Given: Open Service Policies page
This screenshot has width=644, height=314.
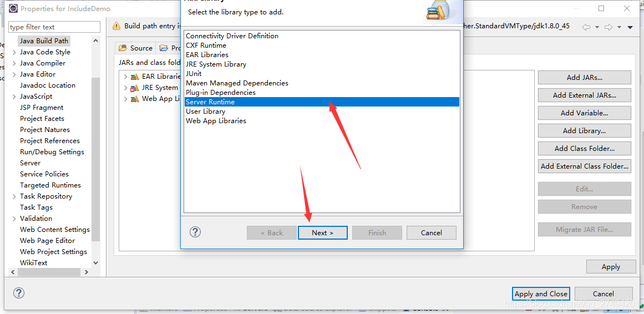Looking at the screenshot, I should click(x=44, y=174).
